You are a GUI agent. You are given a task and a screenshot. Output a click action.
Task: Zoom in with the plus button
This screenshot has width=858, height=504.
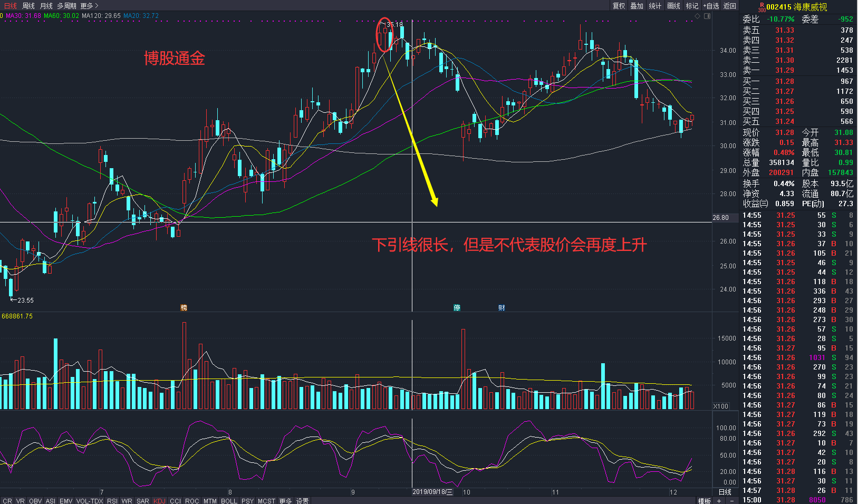click(719, 501)
